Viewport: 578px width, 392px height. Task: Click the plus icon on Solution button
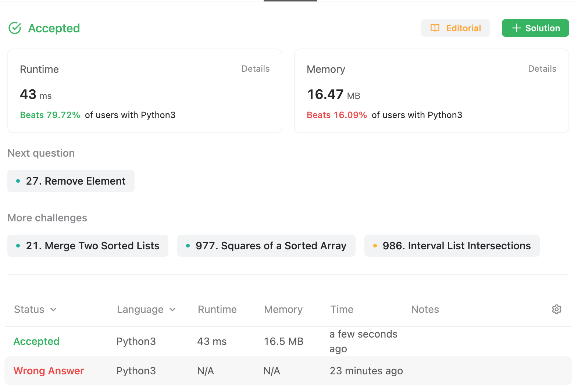click(516, 28)
